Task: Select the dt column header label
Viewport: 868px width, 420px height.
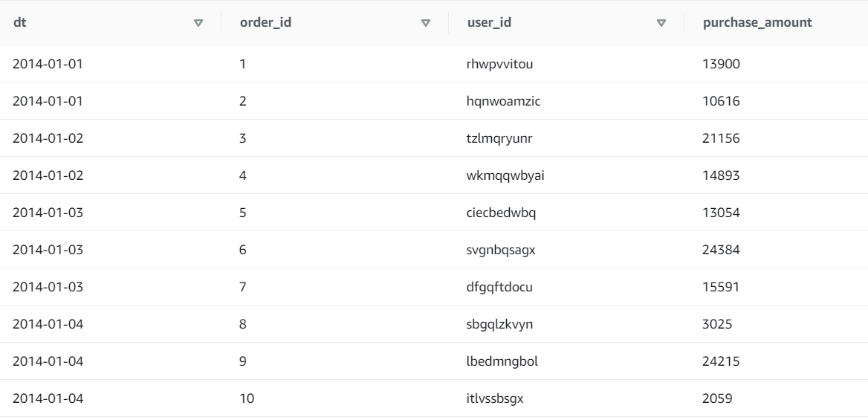Action: coord(20,22)
